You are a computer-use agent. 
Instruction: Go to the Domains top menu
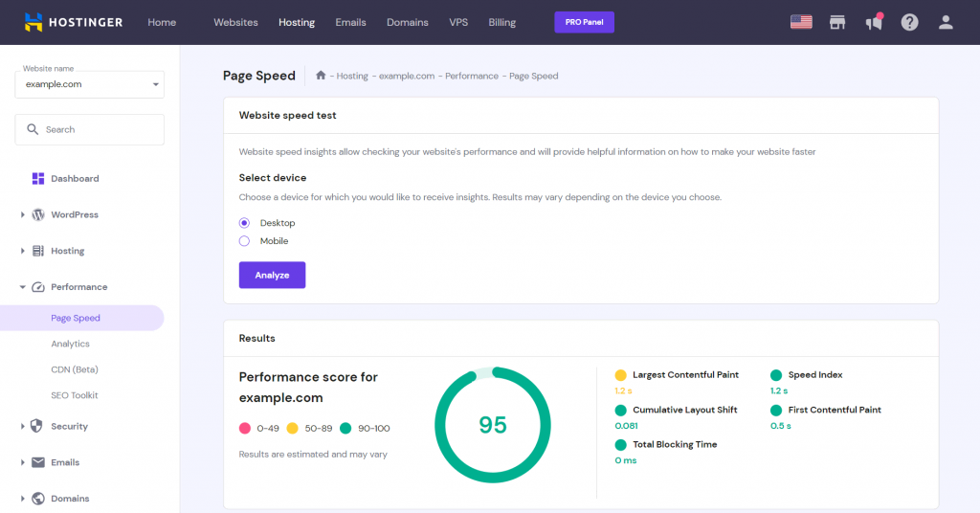point(408,22)
